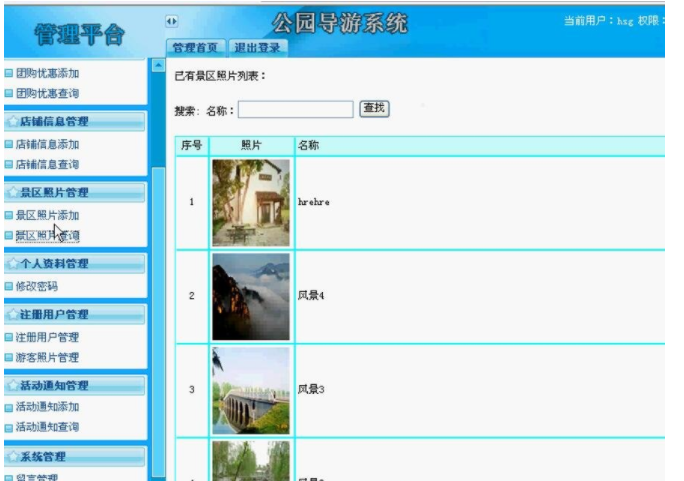The image size is (684, 481).
Task: Open 活动通知查询 menu item
Action: click(x=47, y=427)
